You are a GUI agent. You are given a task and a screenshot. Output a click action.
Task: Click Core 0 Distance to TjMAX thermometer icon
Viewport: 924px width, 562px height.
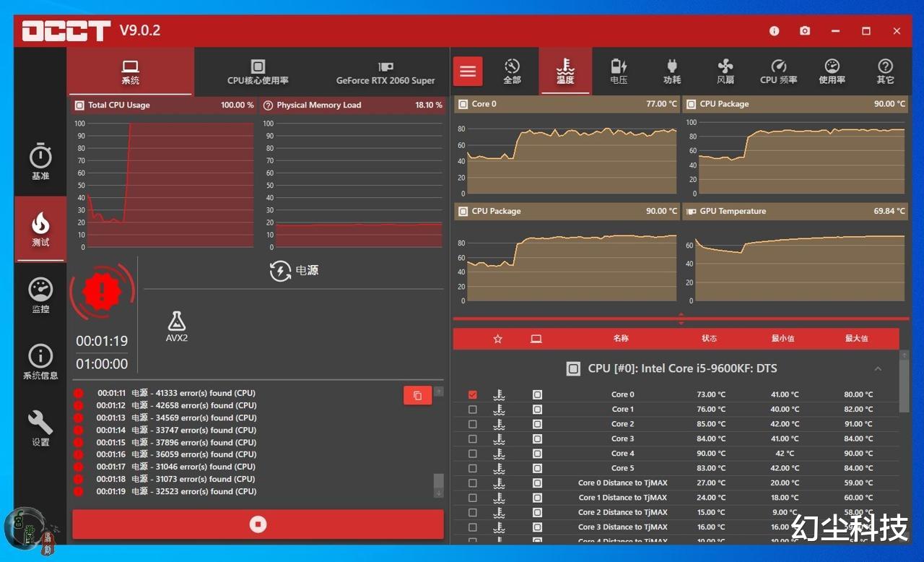499,483
